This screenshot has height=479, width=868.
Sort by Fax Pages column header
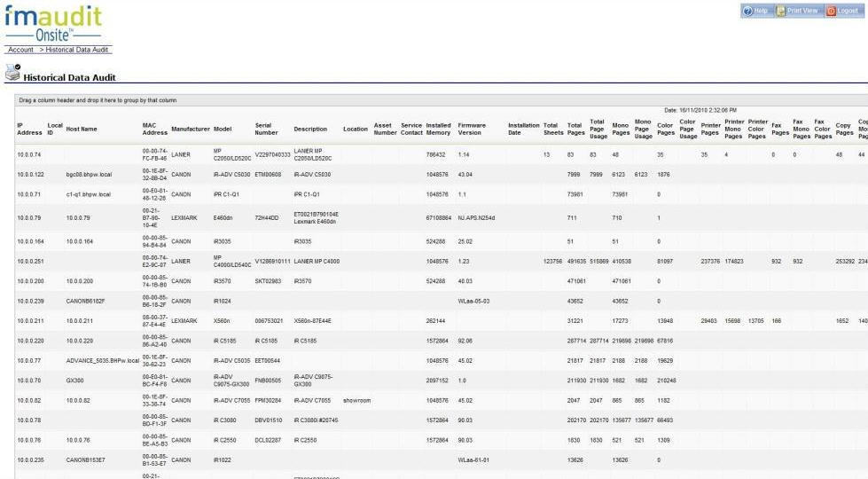780,129
